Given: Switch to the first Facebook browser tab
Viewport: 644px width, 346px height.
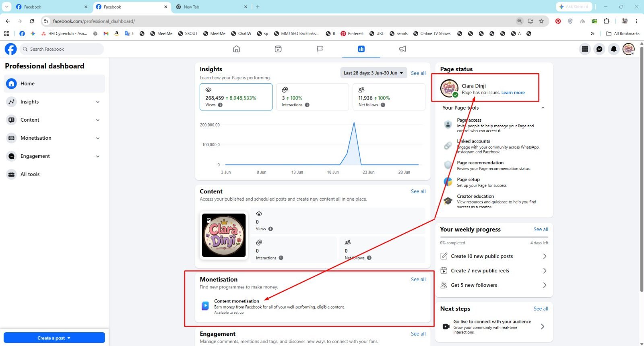Looking at the screenshot, I should [52, 7].
